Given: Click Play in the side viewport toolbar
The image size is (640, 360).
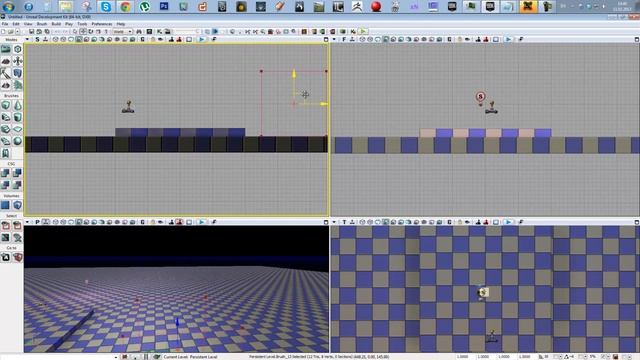Looking at the screenshot, I should (x=202, y=40).
